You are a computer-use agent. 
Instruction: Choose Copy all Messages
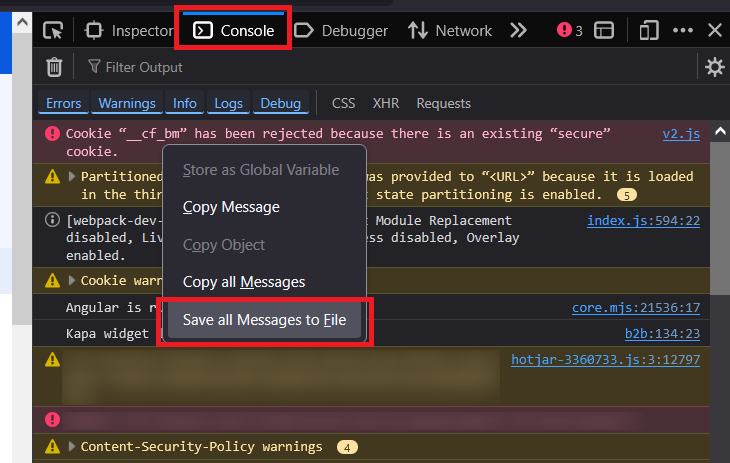point(264,282)
